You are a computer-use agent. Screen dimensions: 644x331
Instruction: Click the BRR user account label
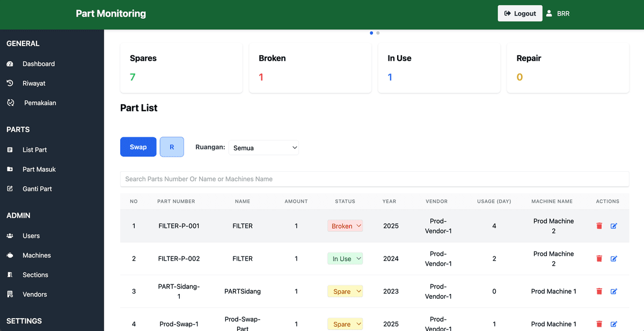coord(562,13)
